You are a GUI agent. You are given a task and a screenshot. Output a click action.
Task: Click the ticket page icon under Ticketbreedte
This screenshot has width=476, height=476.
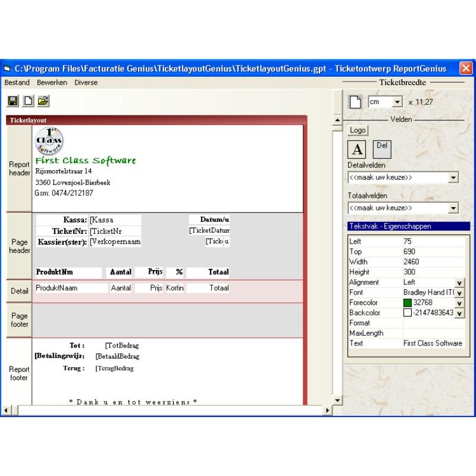(355, 102)
